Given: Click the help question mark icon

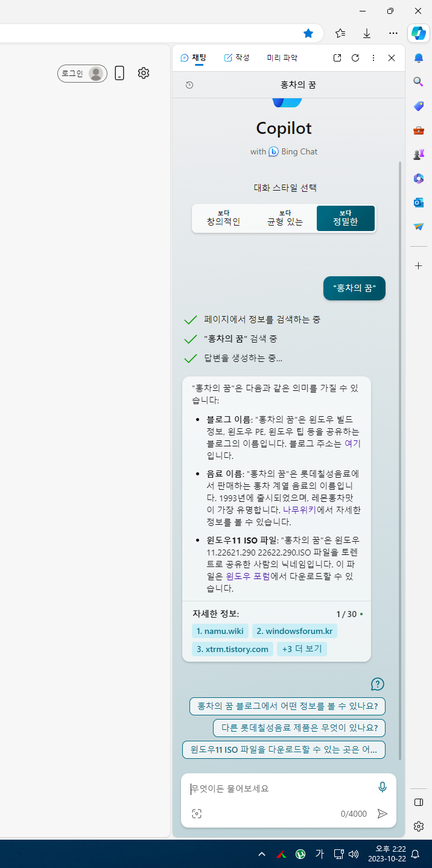Looking at the screenshot, I should 378,684.
